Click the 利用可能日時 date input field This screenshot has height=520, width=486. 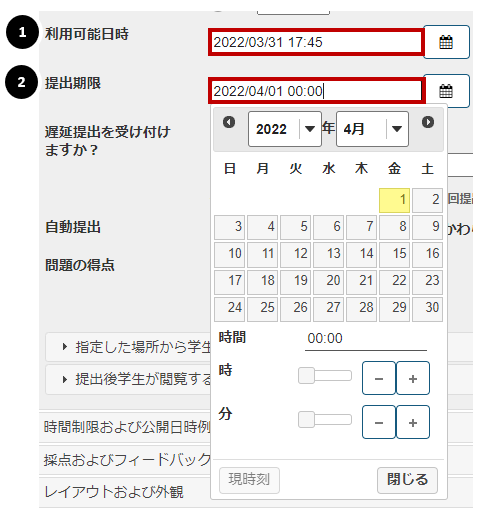(x=316, y=42)
